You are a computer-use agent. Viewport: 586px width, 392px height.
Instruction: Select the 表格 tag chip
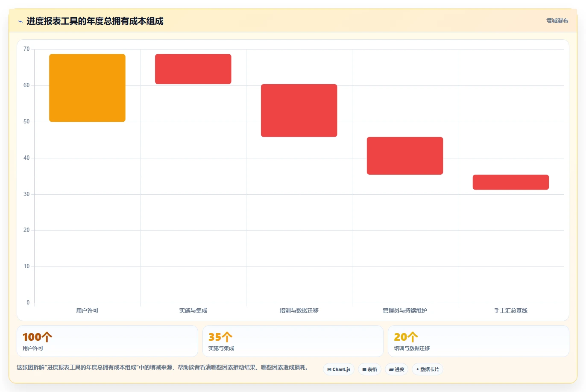click(x=369, y=369)
